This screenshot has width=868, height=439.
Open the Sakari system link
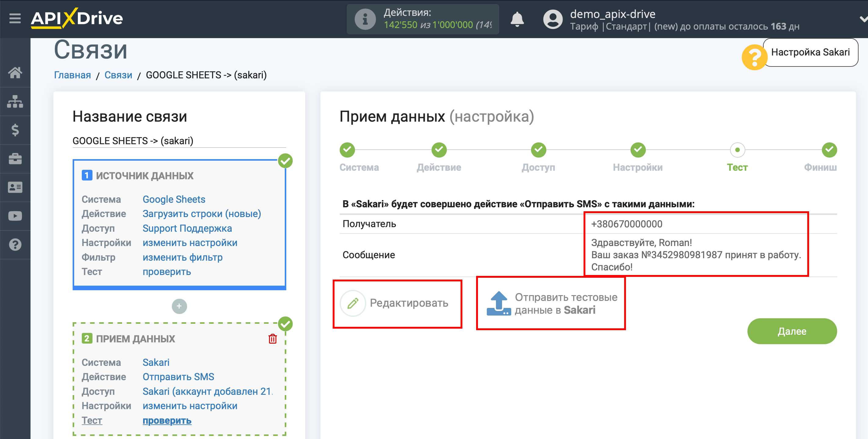156,362
